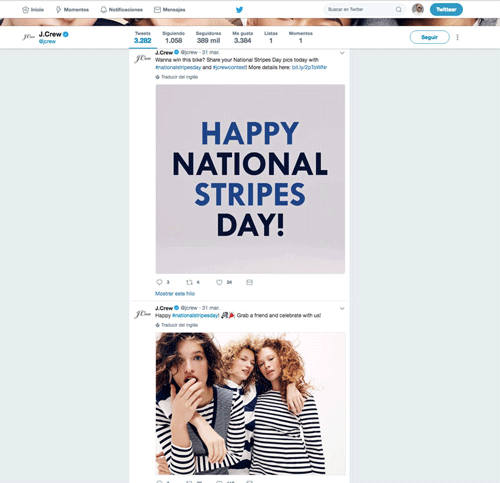Send the first tweet via direct message
The image size is (500, 483).
tap(249, 282)
